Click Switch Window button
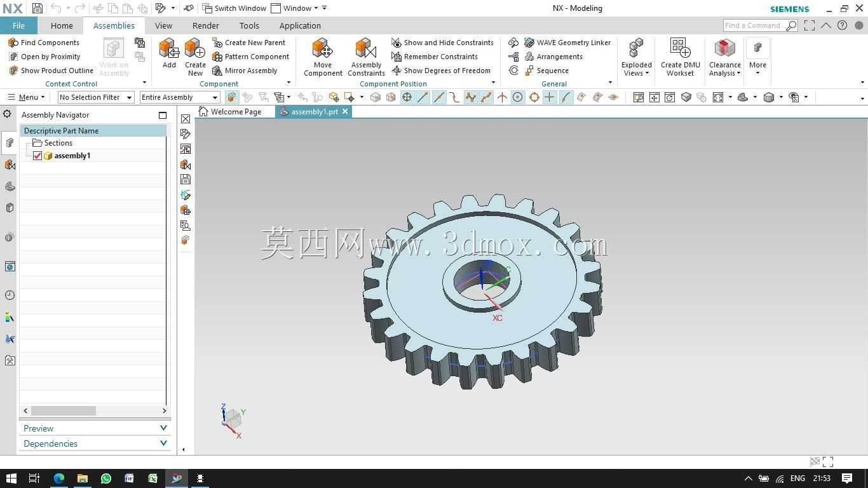Viewport: 868px width, 488px height. (234, 8)
